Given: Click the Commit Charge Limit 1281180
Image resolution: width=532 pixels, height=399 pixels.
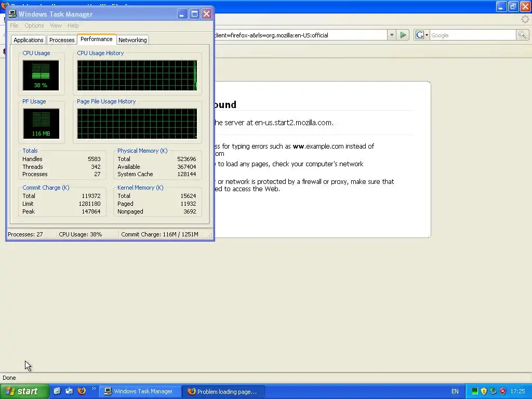Looking at the screenshot, I should (x=89, y=204).
